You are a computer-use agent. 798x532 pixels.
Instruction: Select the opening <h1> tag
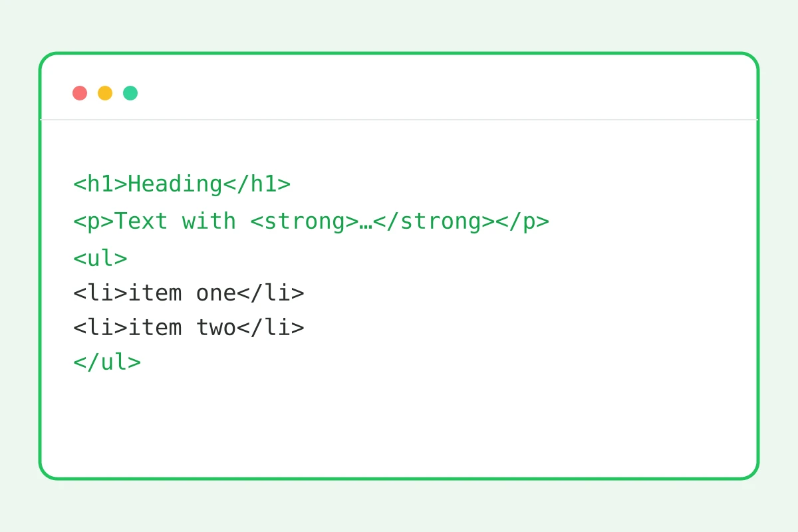(x=100, y=184)
